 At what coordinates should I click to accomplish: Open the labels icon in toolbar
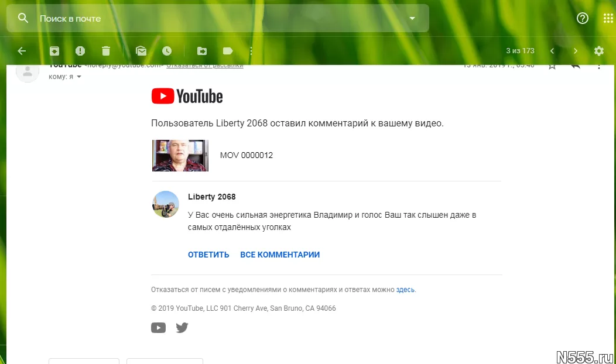point(228,51)
